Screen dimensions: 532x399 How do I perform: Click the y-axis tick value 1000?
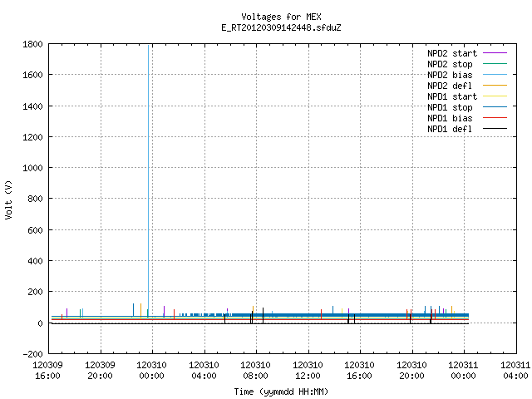tap(32, 168)
